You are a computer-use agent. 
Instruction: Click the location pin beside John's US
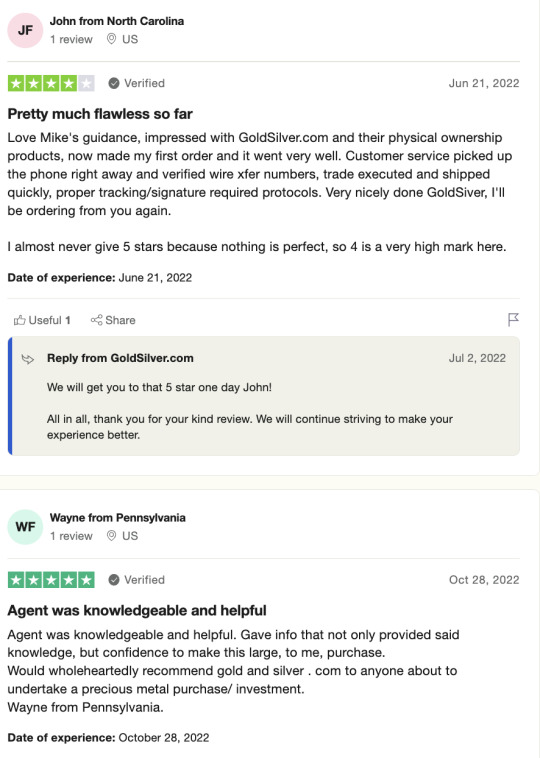pyautogui.click(x=111, y=39)
